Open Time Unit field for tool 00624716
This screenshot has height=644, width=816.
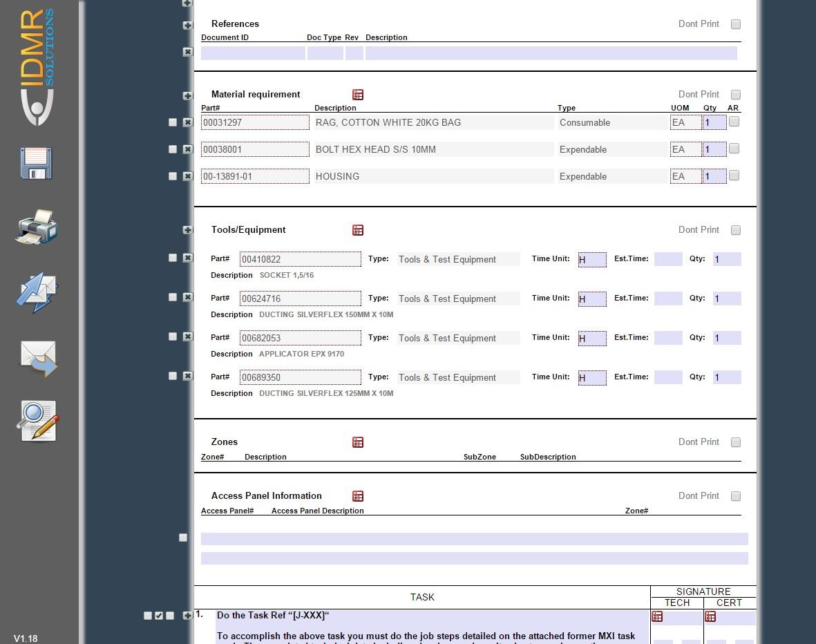click(x=592, y=299)
